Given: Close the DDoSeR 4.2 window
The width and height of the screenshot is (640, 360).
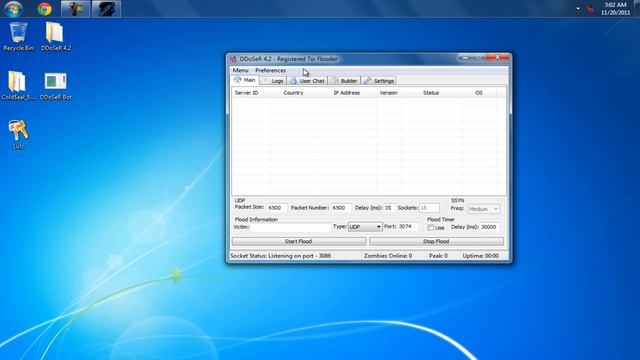Looking at the screenshot, I should pyautogui.click(x=498, y=58).
